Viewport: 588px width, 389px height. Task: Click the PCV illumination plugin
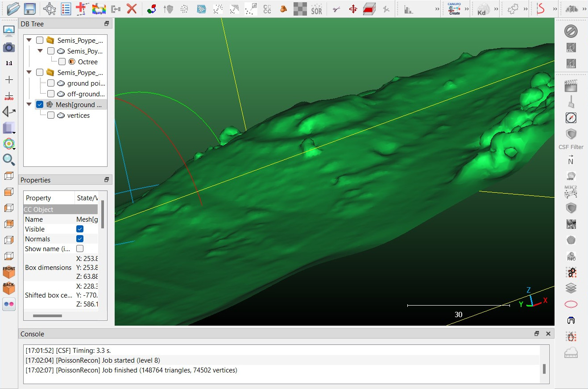(571, 224)
